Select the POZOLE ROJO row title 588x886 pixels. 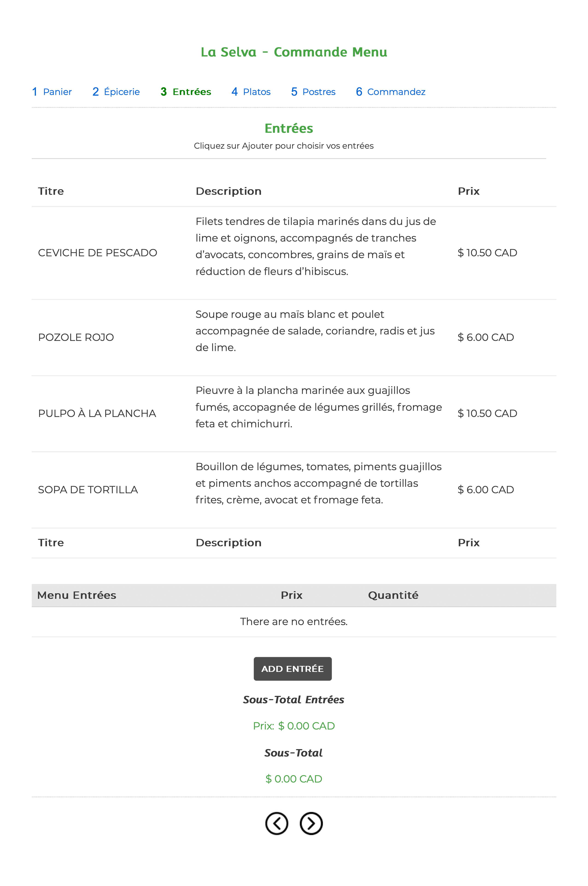[x=76, y=337]
